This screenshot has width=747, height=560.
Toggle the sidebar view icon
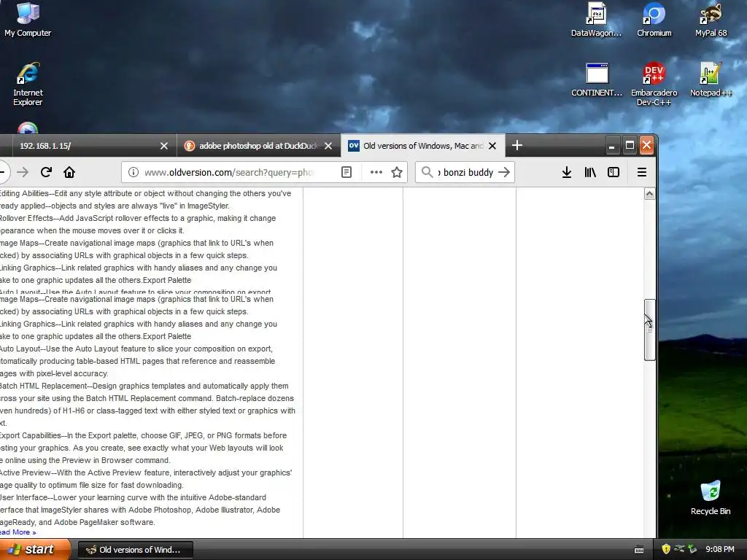613,172
